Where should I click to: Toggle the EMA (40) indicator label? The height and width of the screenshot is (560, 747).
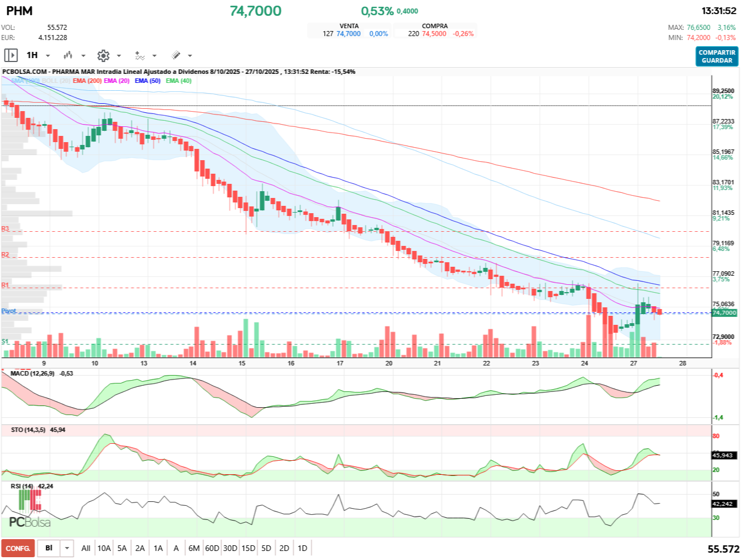point(178,81)
